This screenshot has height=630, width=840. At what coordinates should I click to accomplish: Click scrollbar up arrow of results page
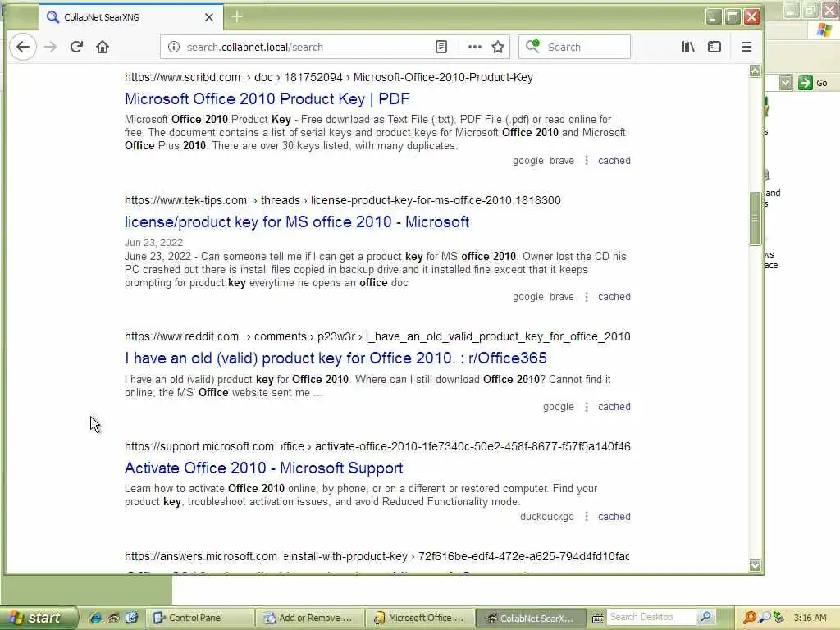click(x=755, y=71)
